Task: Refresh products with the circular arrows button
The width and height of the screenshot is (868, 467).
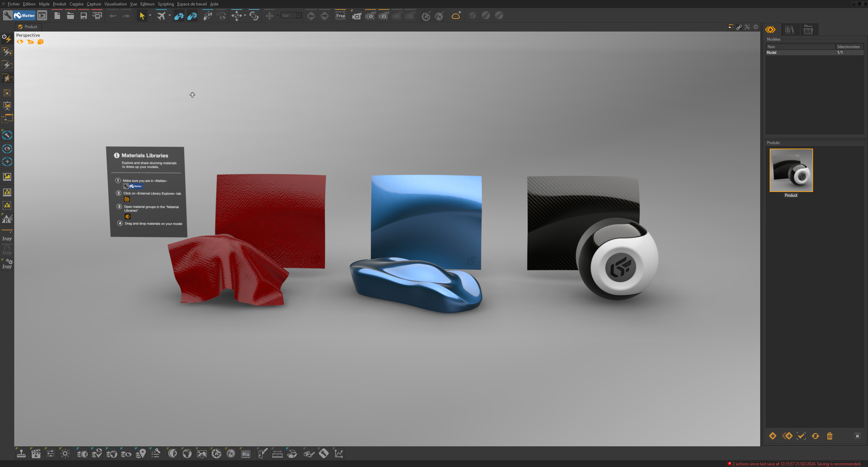Action: pos(815,436)
